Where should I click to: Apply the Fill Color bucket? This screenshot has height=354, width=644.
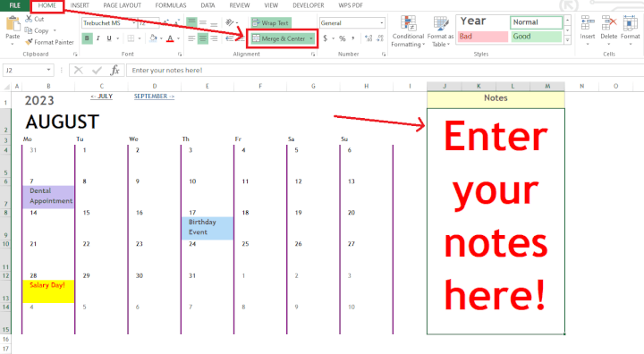[153, 38]
